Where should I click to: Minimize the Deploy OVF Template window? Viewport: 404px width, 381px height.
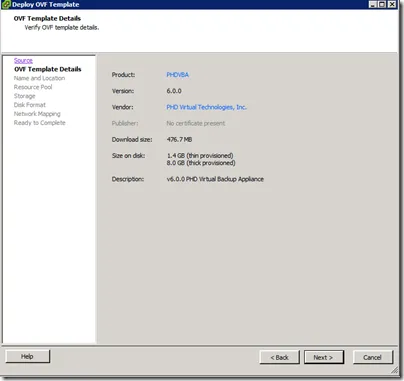373,4
